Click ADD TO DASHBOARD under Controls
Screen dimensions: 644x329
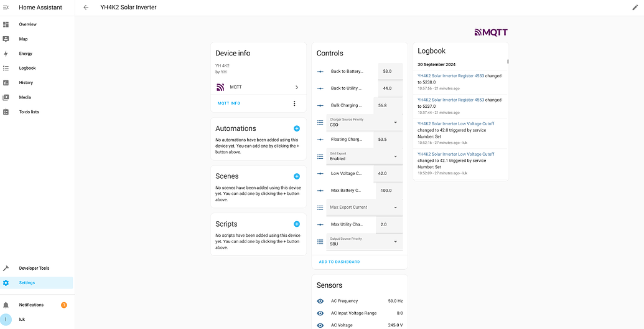[339, 262]
